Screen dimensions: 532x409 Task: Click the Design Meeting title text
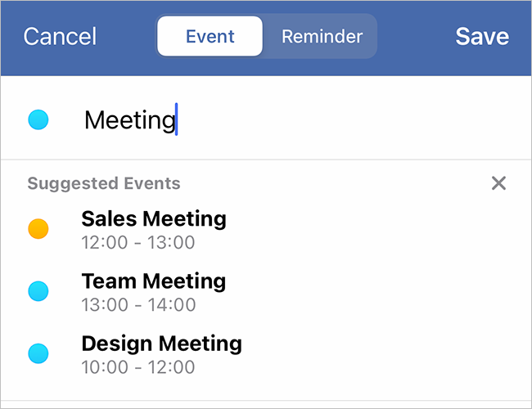[162, 343]
